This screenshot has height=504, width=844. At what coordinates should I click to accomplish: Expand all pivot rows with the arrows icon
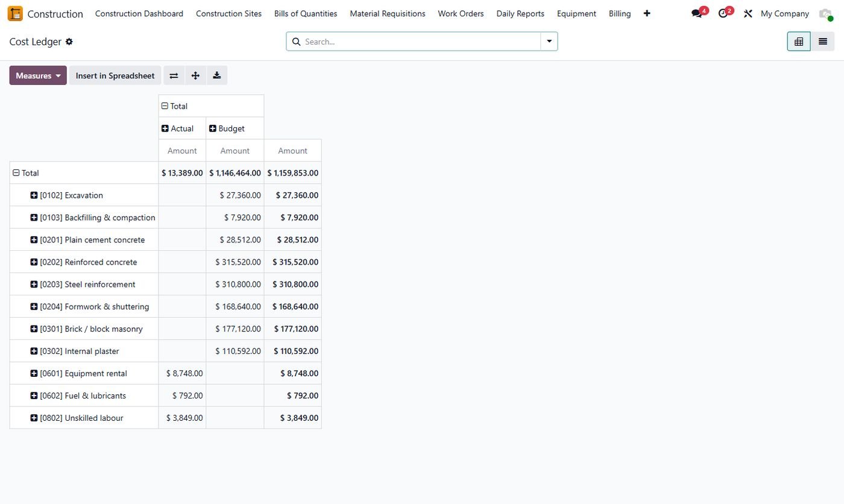click(x=195, y=75)
